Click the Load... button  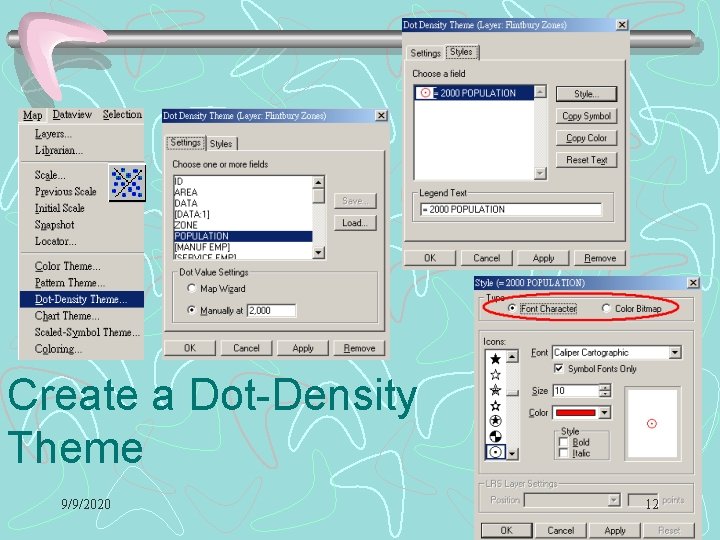coord(355,223)
